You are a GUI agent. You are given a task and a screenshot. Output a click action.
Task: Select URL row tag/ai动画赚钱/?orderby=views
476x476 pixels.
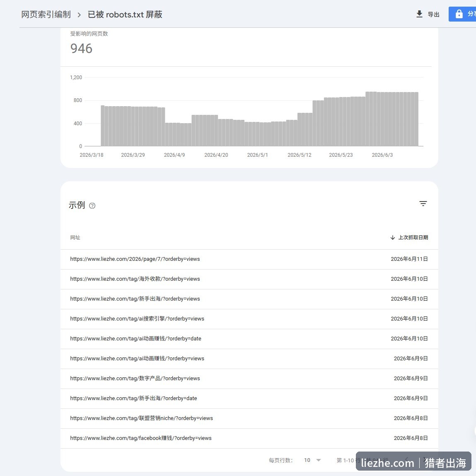[x=249, y=358]
